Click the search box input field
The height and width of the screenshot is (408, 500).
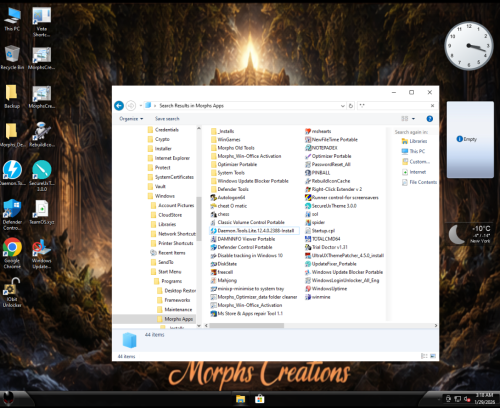[x=393, y=106]
